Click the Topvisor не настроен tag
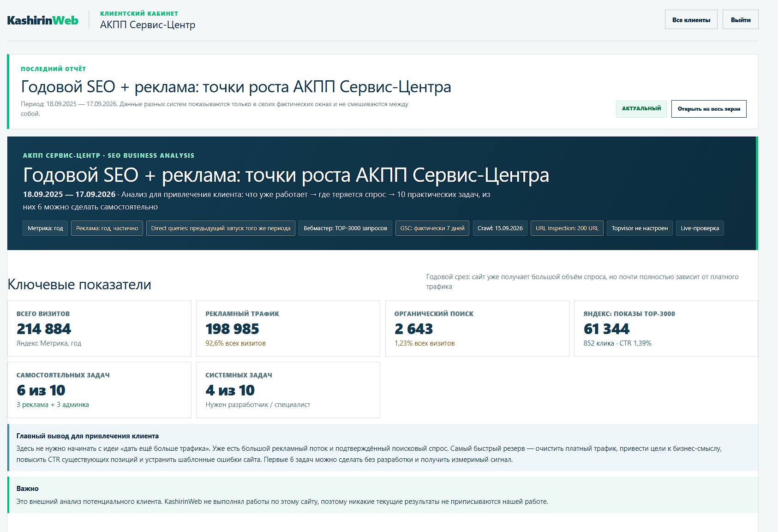 640,228
